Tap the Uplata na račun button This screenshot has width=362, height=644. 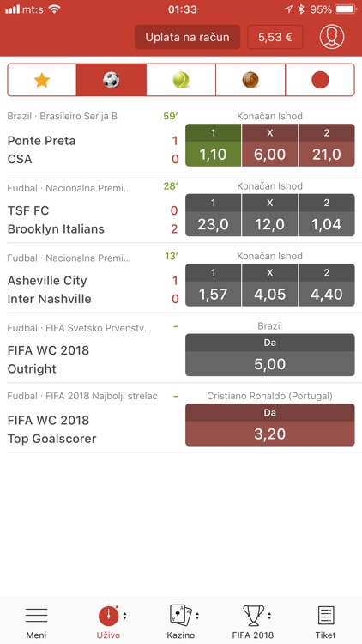[187, 38]
